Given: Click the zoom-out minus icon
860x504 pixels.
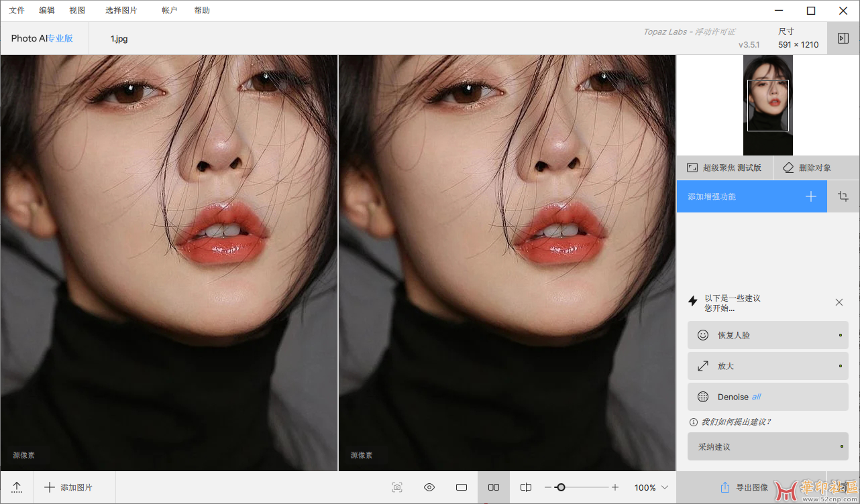Looking at the screenshot, I should (548, 487).
